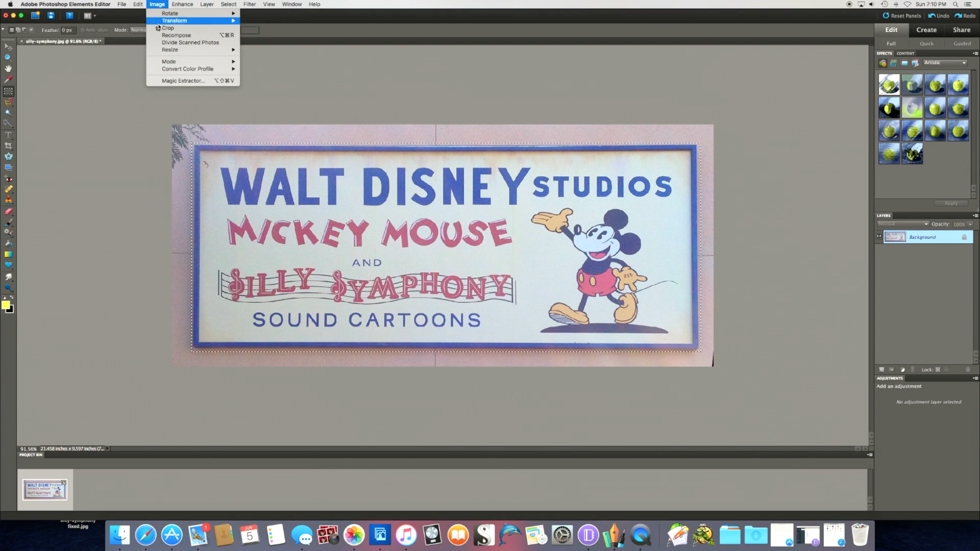
Task: Select the Gradient tool
Action: [x=8, y=254]
